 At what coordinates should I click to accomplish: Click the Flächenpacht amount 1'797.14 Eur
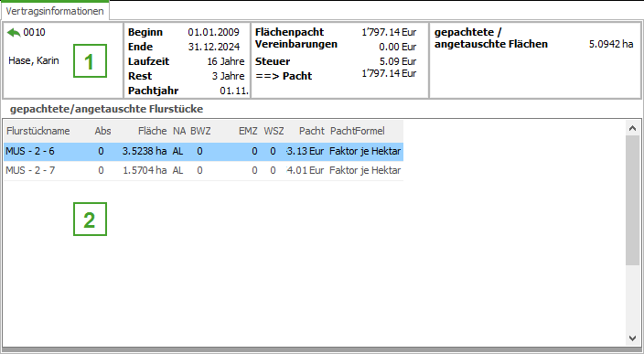tap(389, 32)
